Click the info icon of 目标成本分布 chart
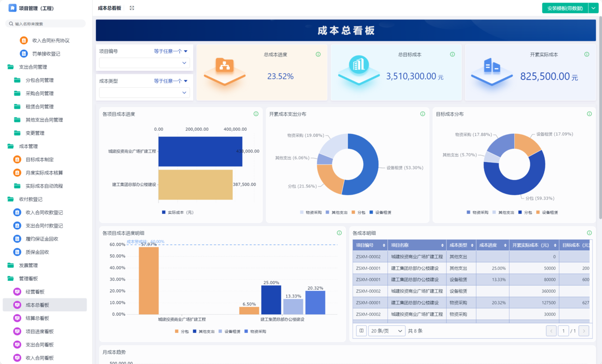The width and height of the screenshot is (602, 364). point(589,114)
